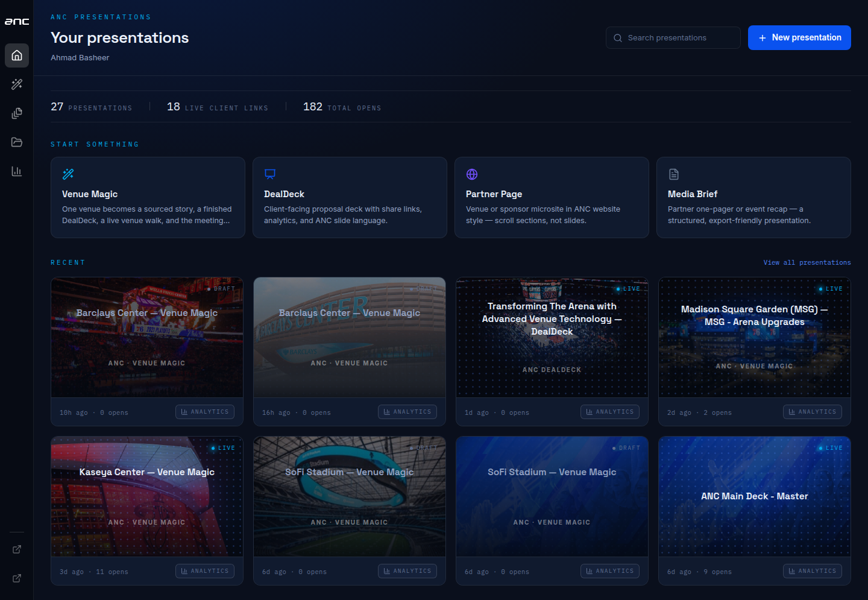The image size is (868, 600).
Task: Go to the Home icon in sidebar
Action: tap(17, 55)
